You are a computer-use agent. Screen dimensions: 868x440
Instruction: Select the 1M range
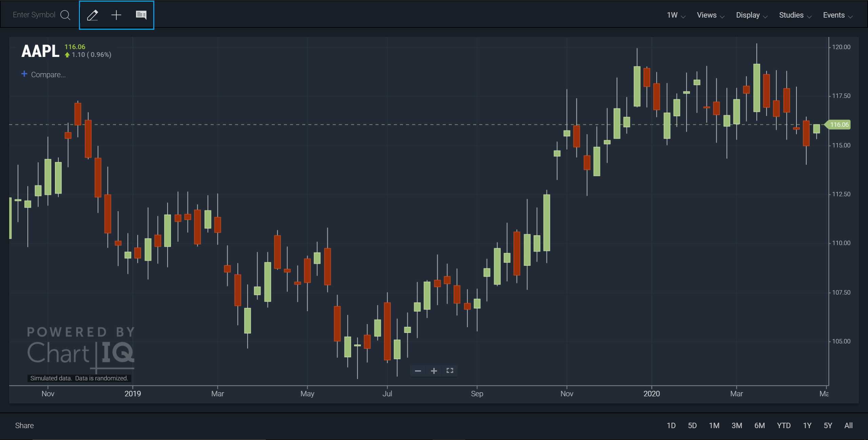point(714,425)
